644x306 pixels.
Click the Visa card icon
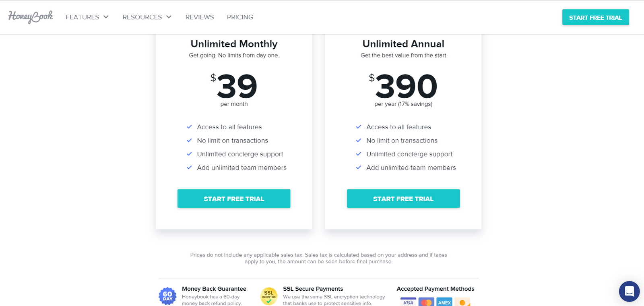click(408, 302)
